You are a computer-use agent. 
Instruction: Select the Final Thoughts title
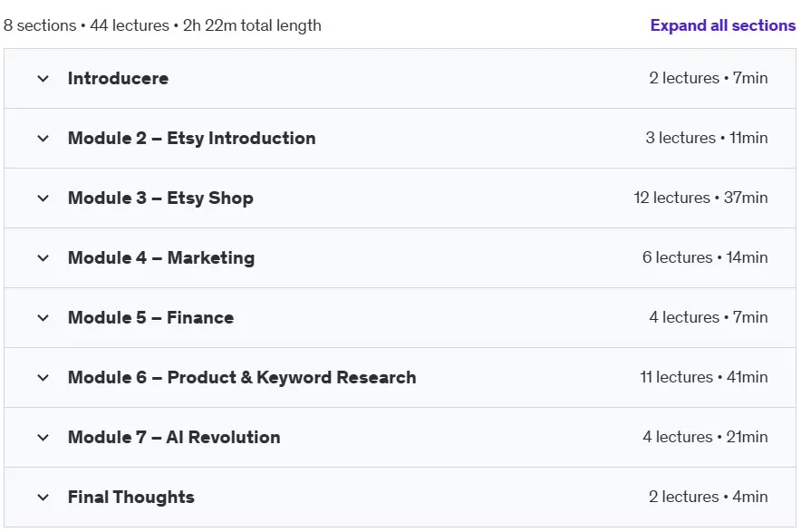[x=130, y=497]
